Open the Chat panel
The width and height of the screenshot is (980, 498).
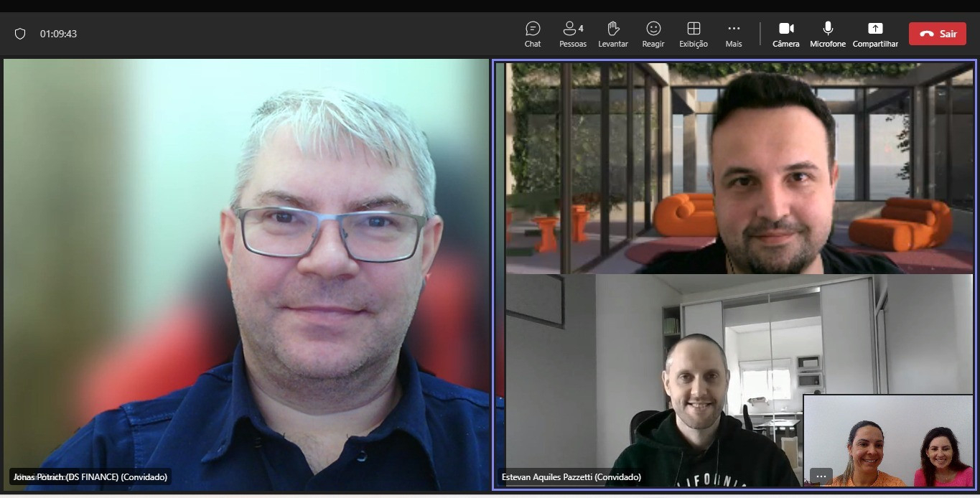[533, 34]
